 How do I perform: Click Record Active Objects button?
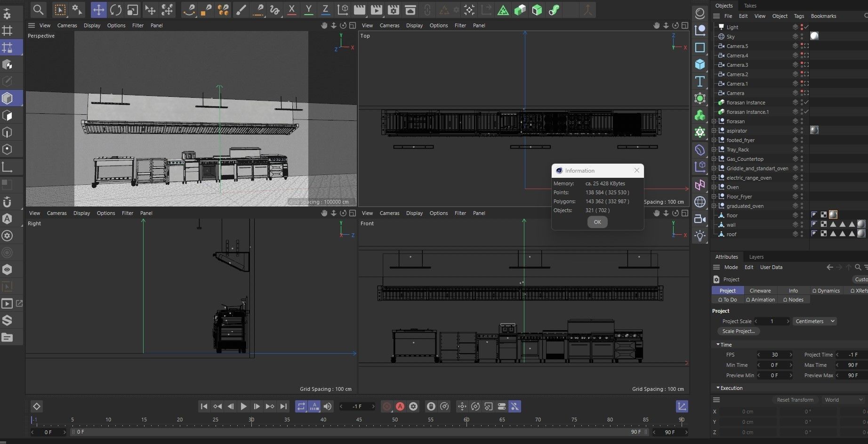(387, 406)
